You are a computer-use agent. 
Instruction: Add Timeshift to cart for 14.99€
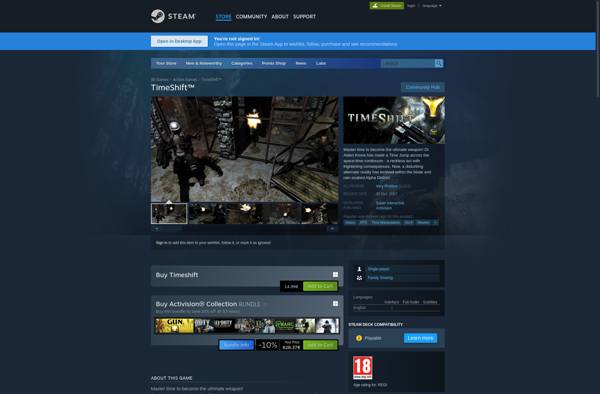click(x=320, y=286)
